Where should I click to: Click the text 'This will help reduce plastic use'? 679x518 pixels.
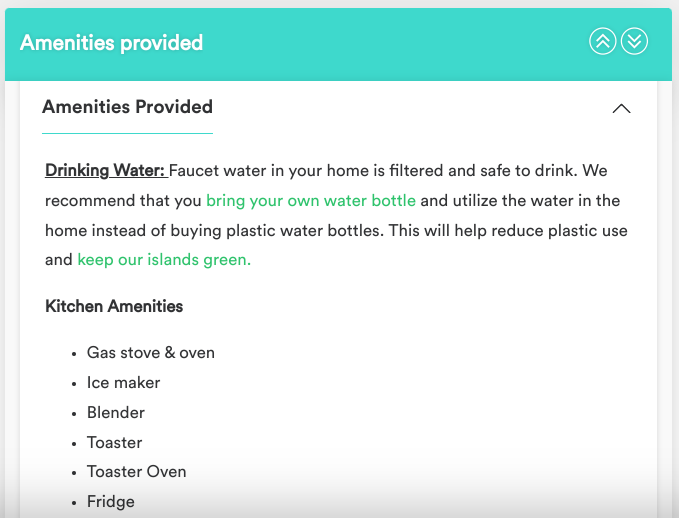click(508, 230)
